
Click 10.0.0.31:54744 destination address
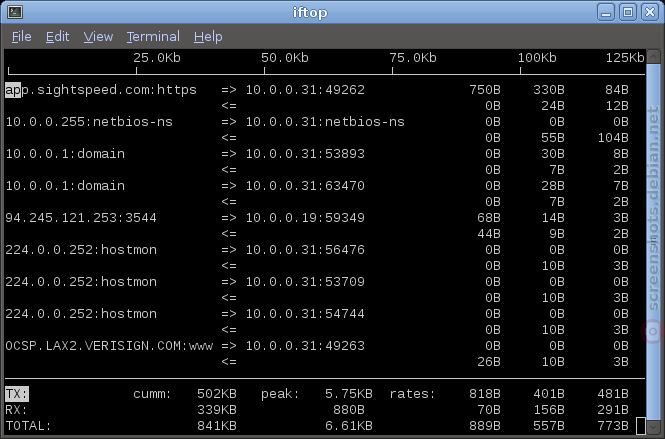point(305,314)
